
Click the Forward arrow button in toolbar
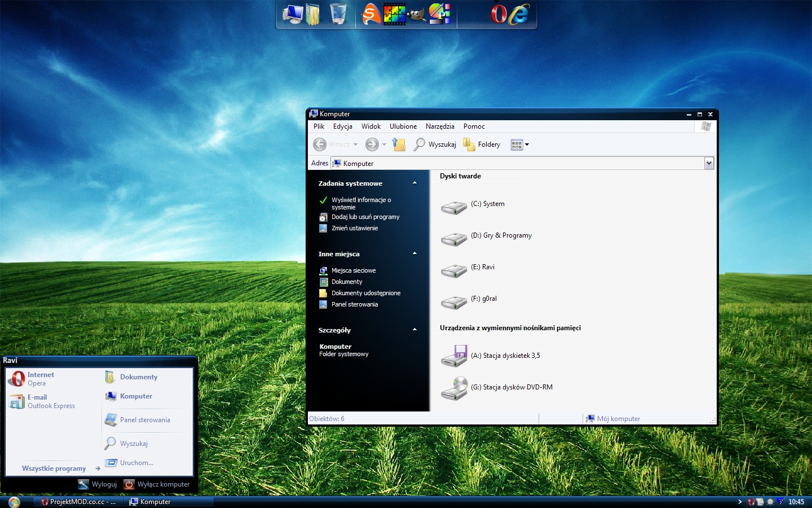pos(372,144)
